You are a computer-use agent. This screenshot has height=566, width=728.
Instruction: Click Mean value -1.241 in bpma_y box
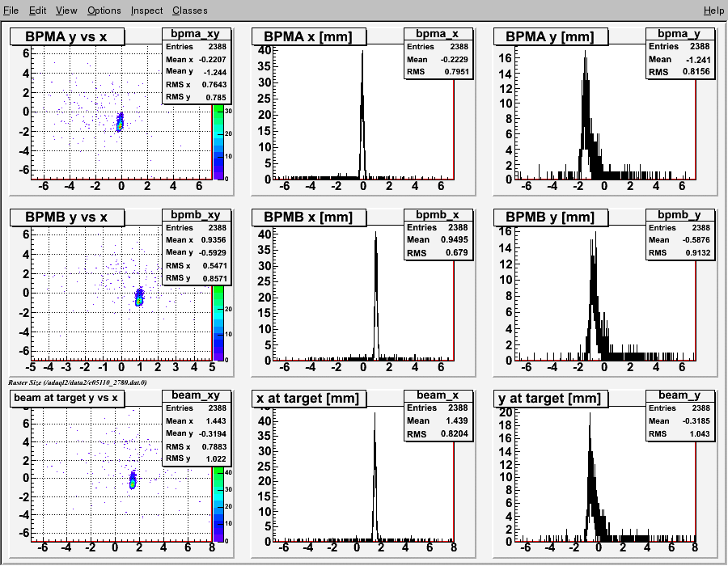(x=698, y=59)
